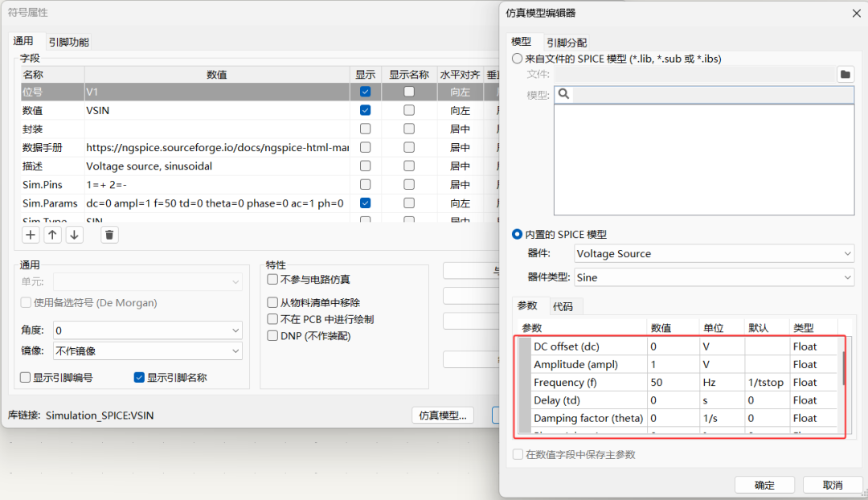The image size is (868, 500).
Task: Toggle the show checkbox for the 位号 row
Action: [x=366, y=92]
